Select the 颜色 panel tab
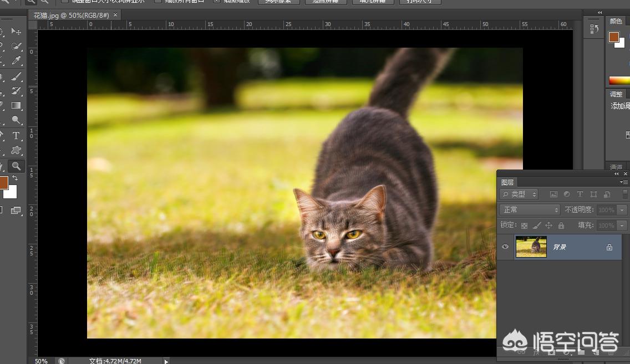This screenshot has height=364, width=630. click(x=616, y=21)
